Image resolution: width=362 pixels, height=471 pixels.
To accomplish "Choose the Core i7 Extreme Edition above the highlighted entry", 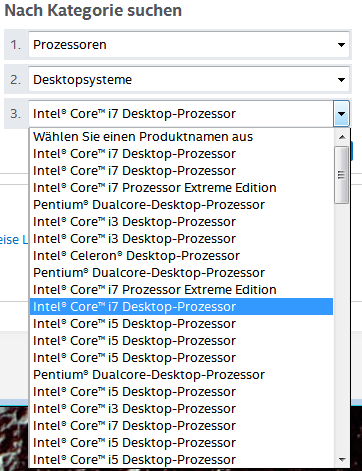I will click(181, 290).
